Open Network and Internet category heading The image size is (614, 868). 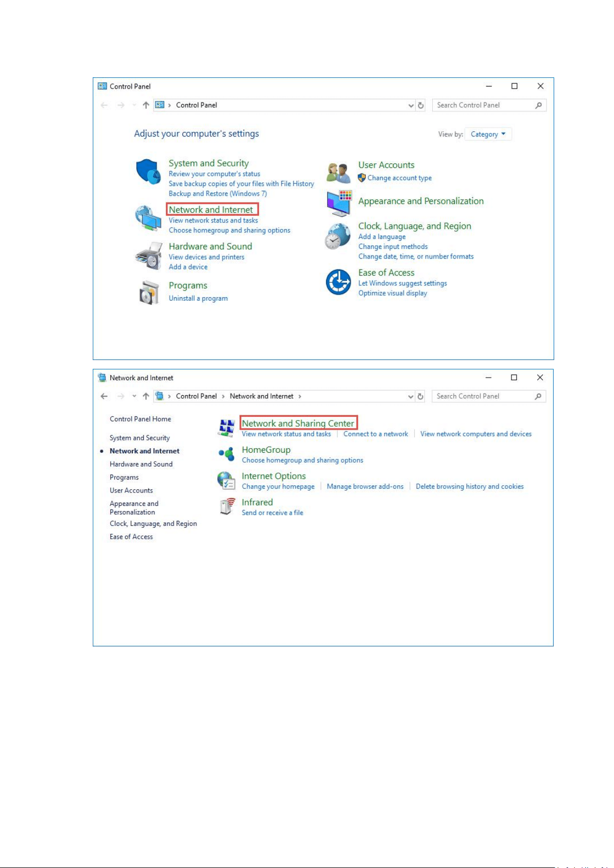click(x=211, y=210)
